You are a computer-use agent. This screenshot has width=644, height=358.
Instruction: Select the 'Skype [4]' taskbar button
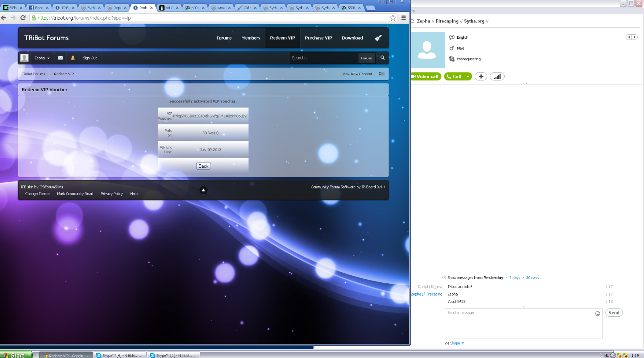tap(119, 355)
